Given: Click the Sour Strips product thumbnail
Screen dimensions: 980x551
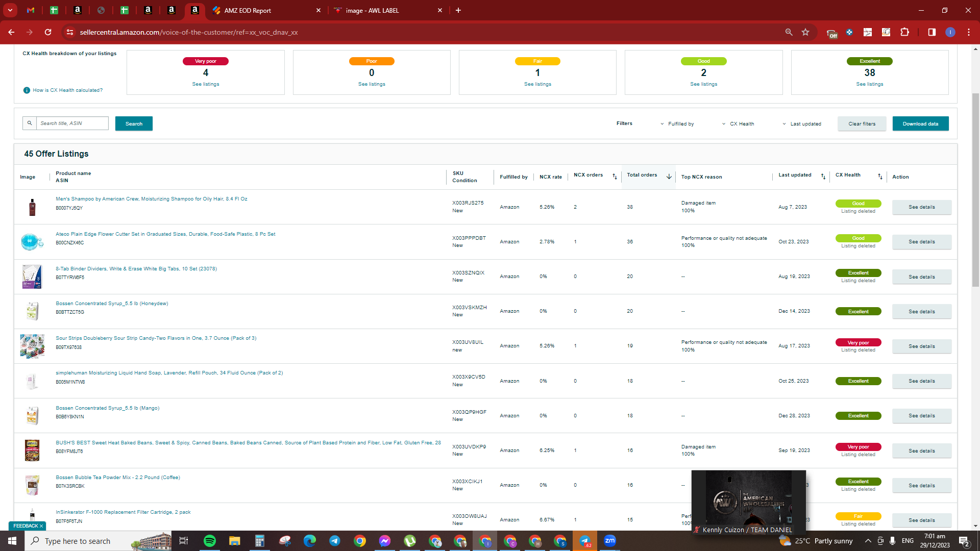Looking at the screenshot, I should click(32, 346).
